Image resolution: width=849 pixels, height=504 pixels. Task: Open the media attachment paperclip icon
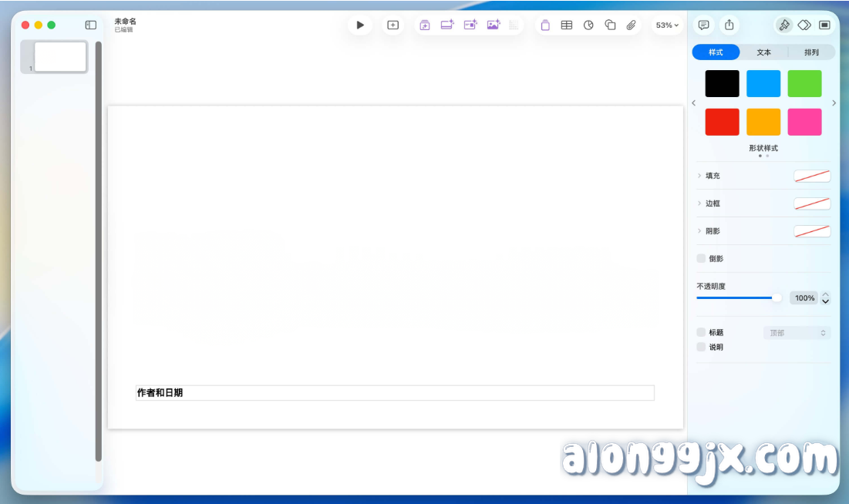tap(632, 25)
